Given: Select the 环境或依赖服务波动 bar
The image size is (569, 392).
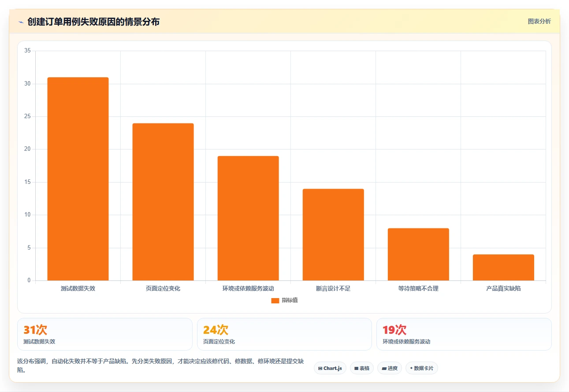Looking at the screenshot, I should 248,218.
